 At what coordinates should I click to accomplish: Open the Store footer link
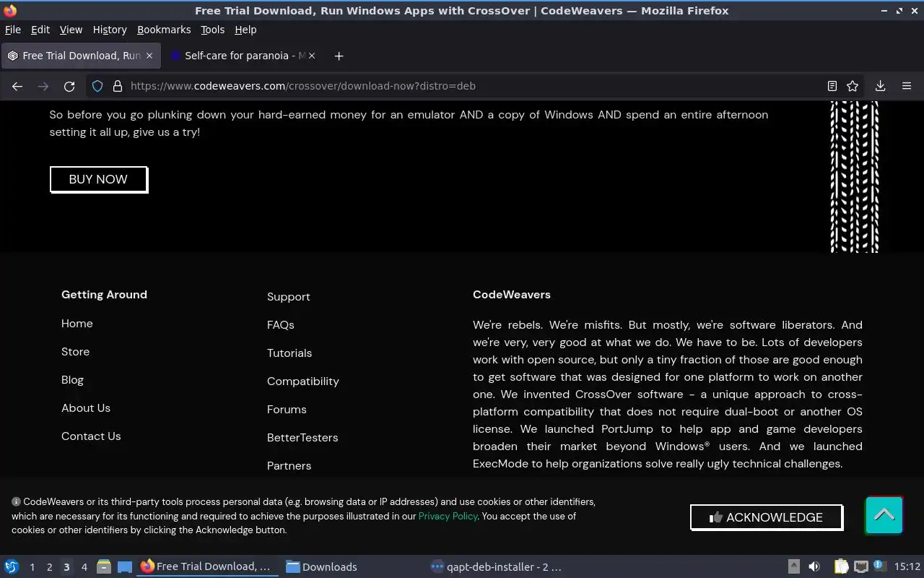[76, 352]
